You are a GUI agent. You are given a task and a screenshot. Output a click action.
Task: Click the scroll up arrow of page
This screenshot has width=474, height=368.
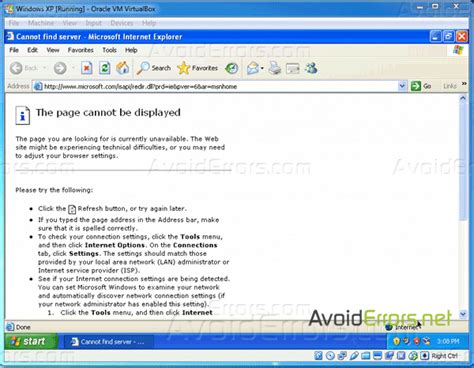coord(463,98)
